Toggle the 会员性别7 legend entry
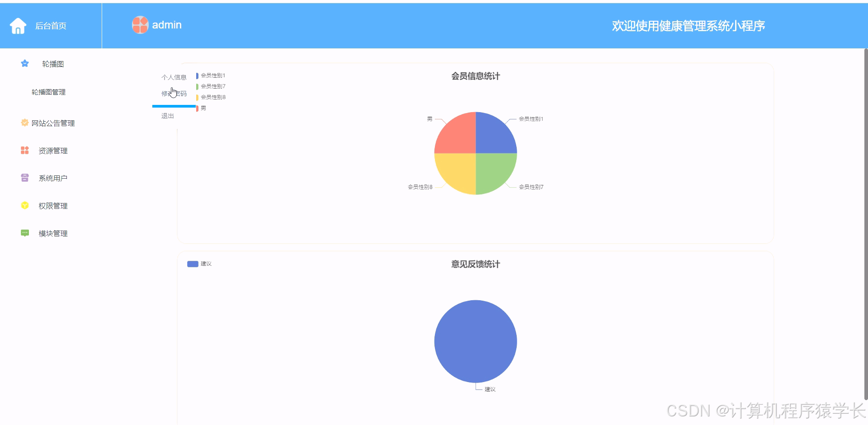The width and height of the screenshot is (868, 425). (x=211, y=86)
